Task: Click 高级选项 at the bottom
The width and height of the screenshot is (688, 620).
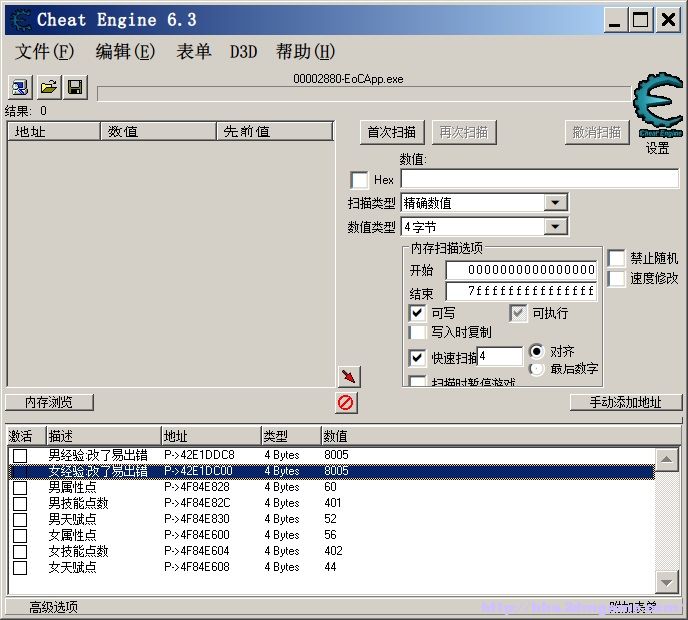Action: click(54, 607)
